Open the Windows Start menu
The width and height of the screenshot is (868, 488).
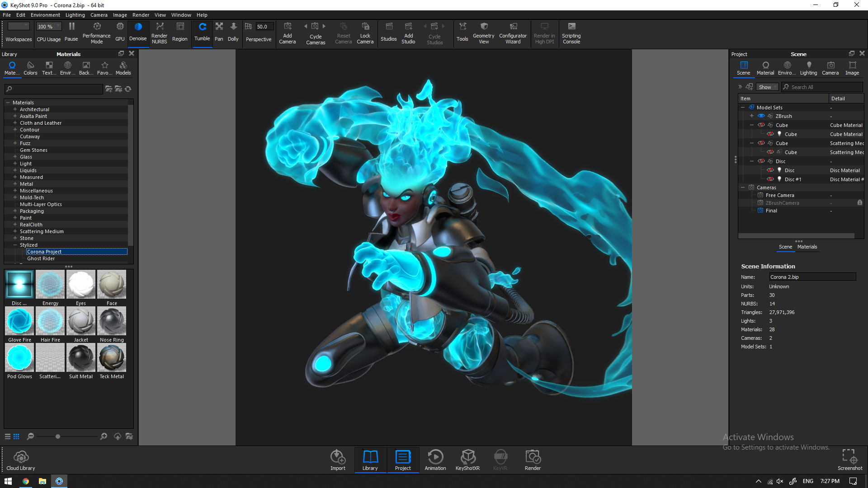point(8,481)
